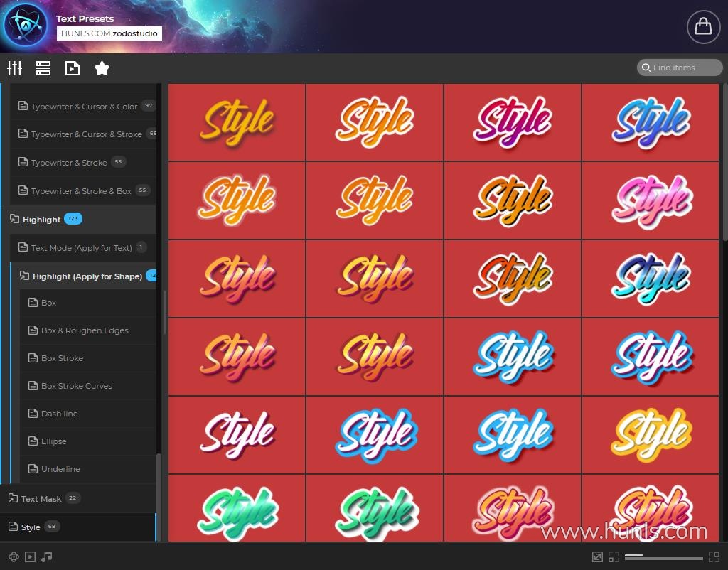The image size is (728, 570).
Task: Click the bottom bar play box icon
Action: tap(30, 556)
